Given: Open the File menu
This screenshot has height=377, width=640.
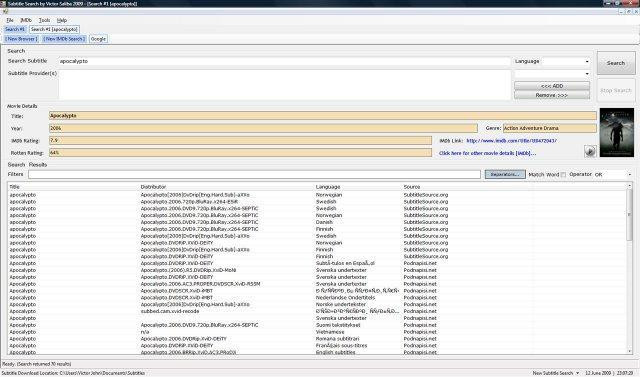Looking at the screenshot, I should coord(10,20).
